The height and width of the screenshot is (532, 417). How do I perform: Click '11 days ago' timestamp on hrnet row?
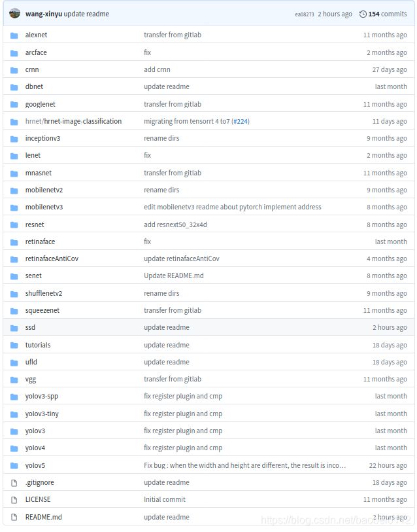(x=390, y=122)
